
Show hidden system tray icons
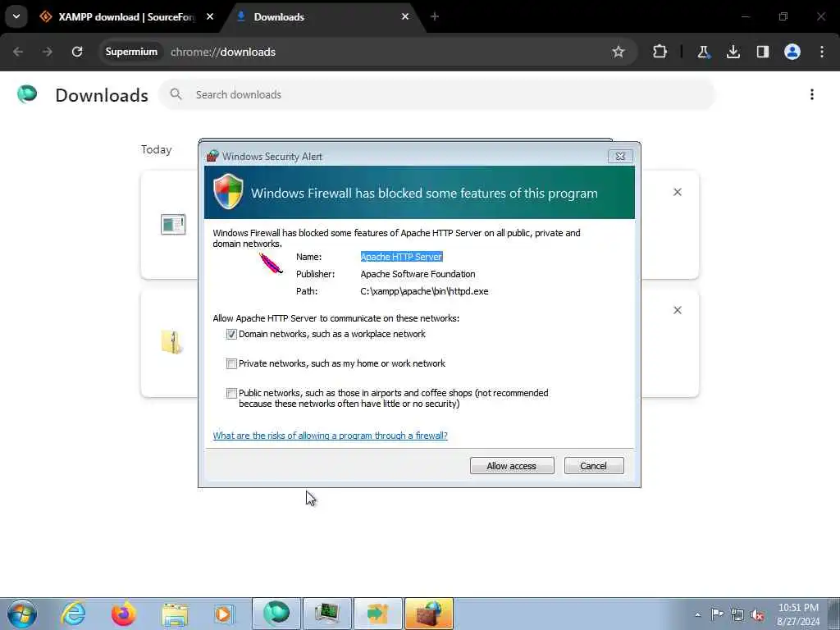click(697, 614)
